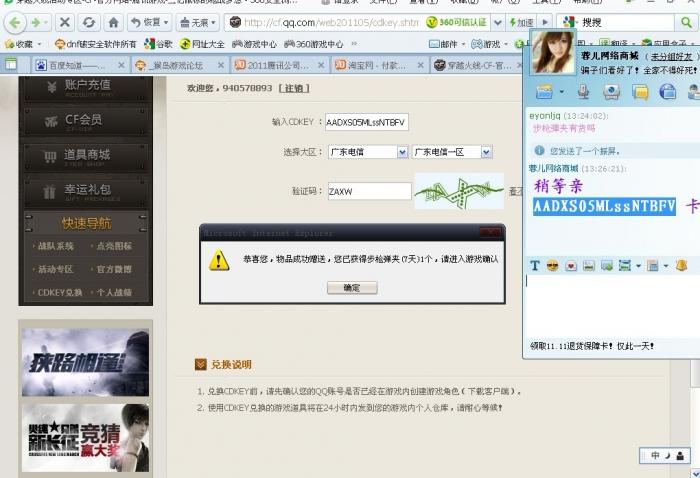Image resolution: width=700 pixels, height=478 pixels.
Task: Open the 360游戏中心 bookmark
Action: (x=313, y=44)
